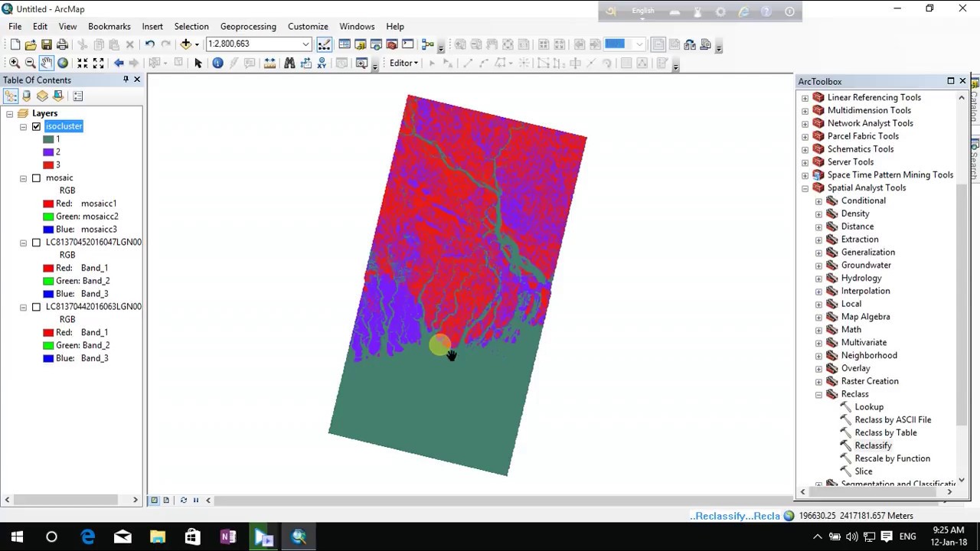Open the Bookmarks menu
Viewport: 980px width, 551px height.
click(109, 26)
